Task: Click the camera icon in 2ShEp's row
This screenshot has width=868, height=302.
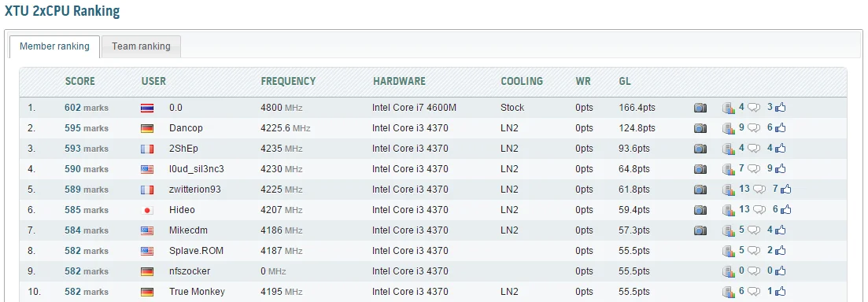Action: [700, 149]
